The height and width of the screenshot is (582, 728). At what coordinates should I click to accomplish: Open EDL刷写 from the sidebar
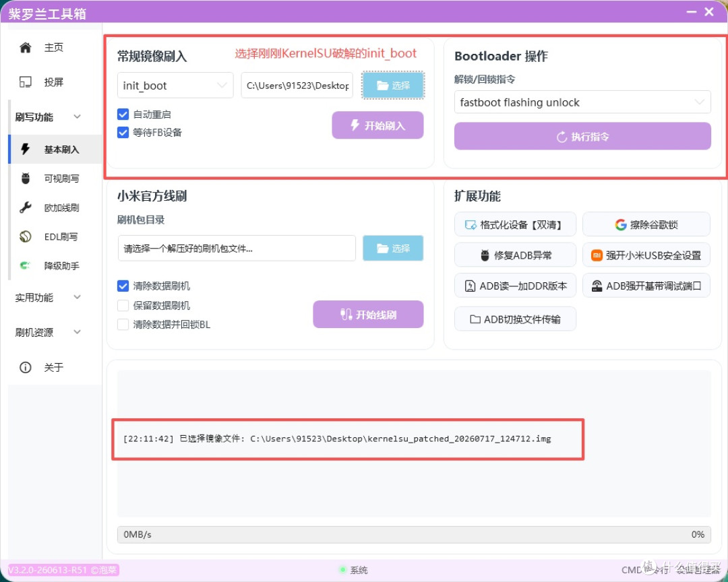pyautogui.click(x=56, y=236)
